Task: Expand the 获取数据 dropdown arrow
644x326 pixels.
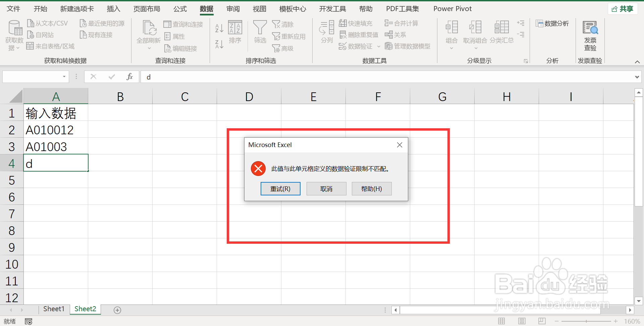Action: (18, 48)
